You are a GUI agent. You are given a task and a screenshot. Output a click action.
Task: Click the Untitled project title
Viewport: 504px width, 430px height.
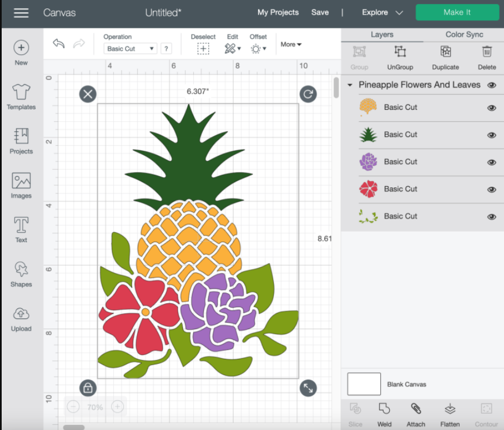click(x=163, y=12)
